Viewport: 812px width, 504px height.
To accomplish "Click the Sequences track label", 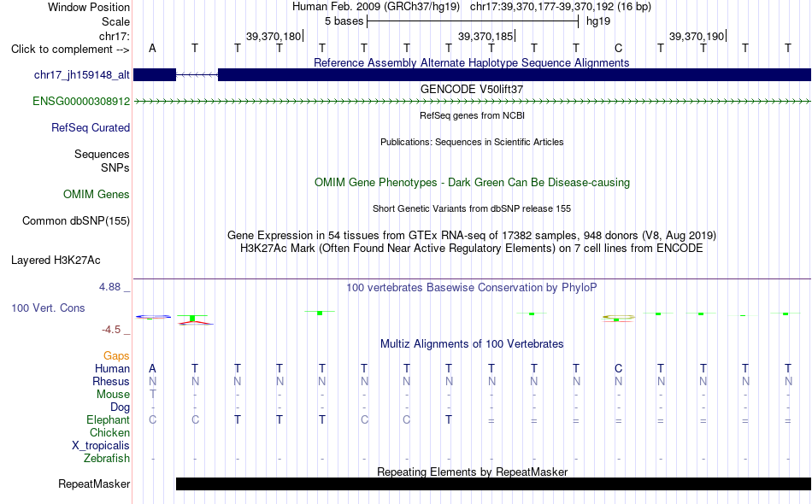I will (x=102, y=155).
